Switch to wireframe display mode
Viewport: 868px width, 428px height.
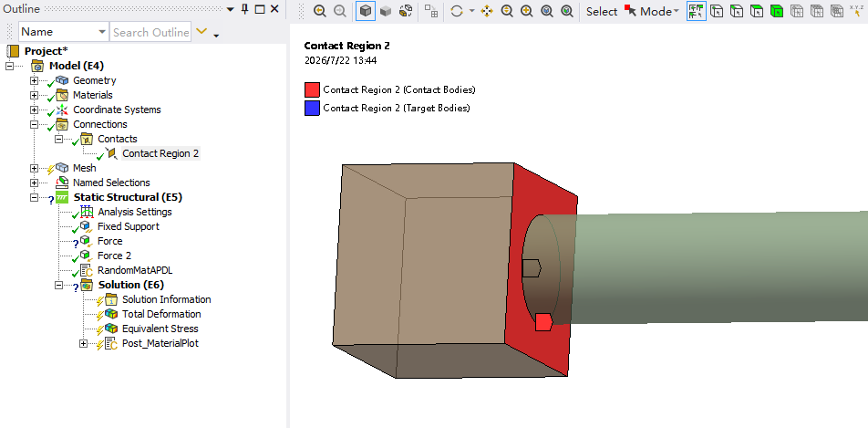tap(406, 11)
